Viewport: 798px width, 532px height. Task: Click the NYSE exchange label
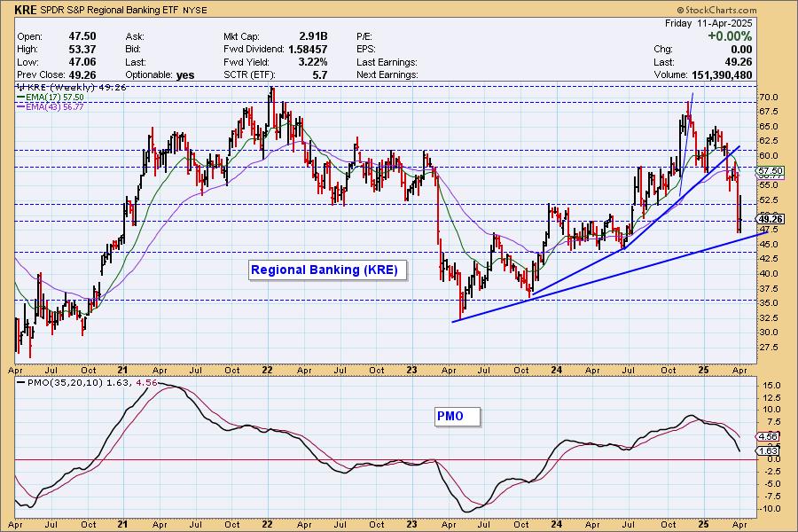pyautogui.click(x=195, y=10)
